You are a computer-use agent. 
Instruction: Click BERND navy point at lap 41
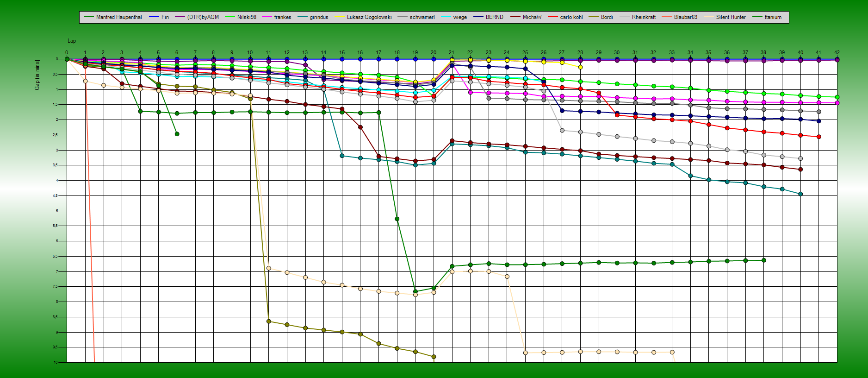click(x=818, y=121)
